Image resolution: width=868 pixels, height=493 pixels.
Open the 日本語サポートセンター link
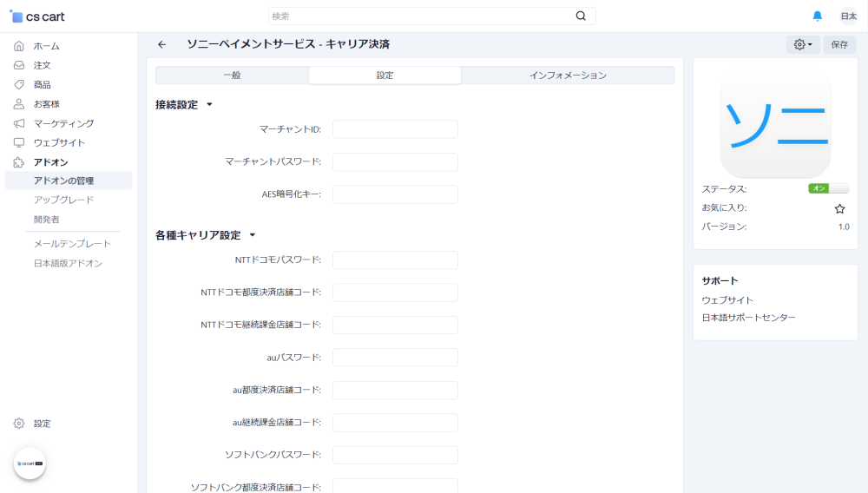click(748, 318)
